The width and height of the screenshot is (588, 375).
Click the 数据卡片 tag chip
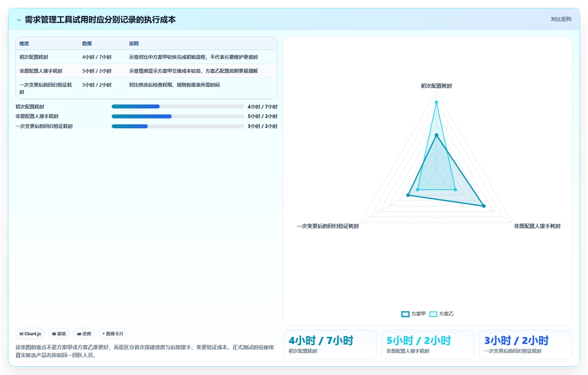(113, 334)
